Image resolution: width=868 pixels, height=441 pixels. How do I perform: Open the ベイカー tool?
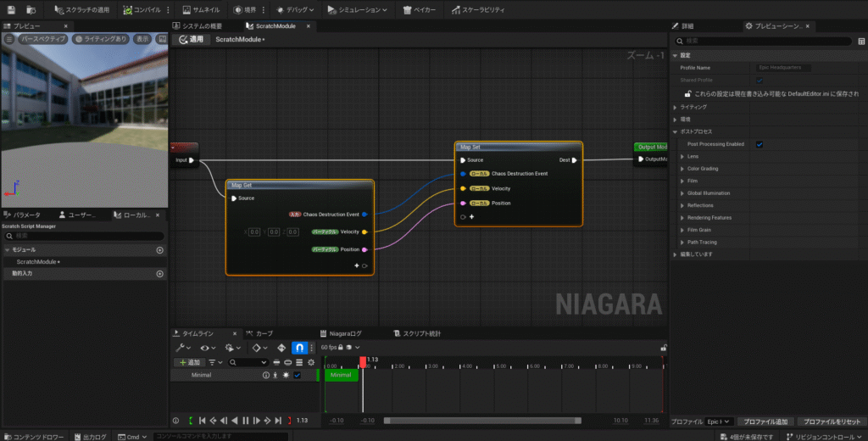[420, 10]
